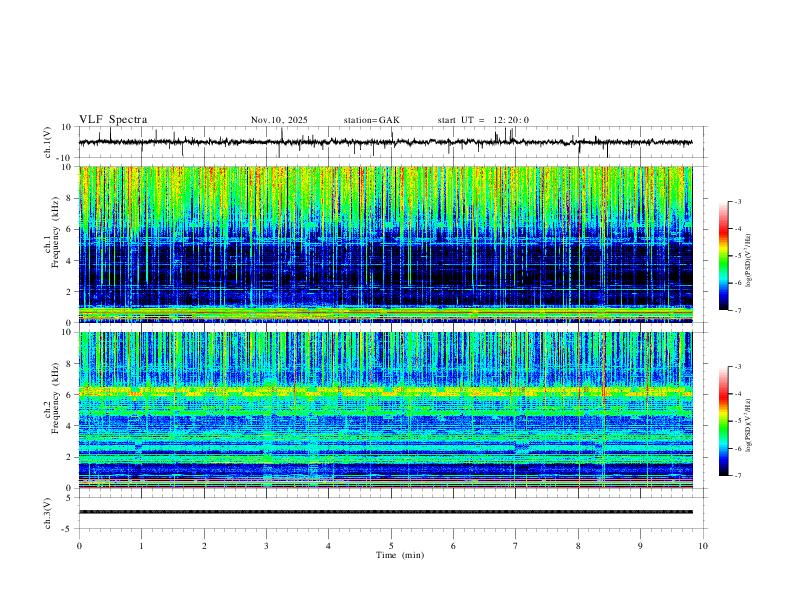Click the "-3" tick on ch.2 color bar
792x612 pixels.
[737, 367]
